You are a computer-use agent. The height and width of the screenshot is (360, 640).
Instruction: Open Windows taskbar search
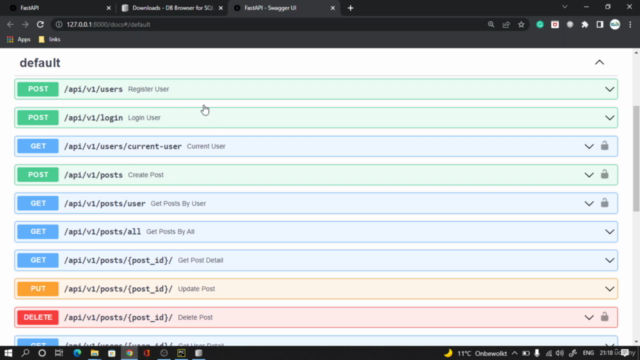click(x=25, y=353)
